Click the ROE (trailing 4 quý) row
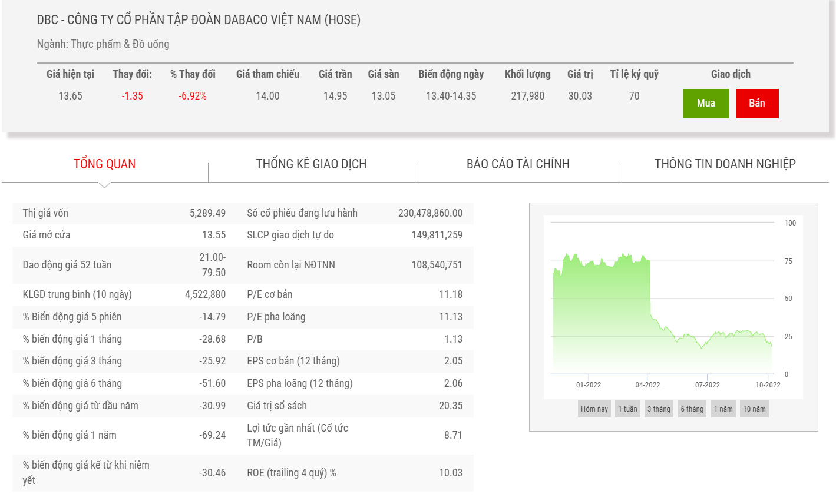Screen dimensions: 836x504 pyautogui.click(x=354, y=473)
